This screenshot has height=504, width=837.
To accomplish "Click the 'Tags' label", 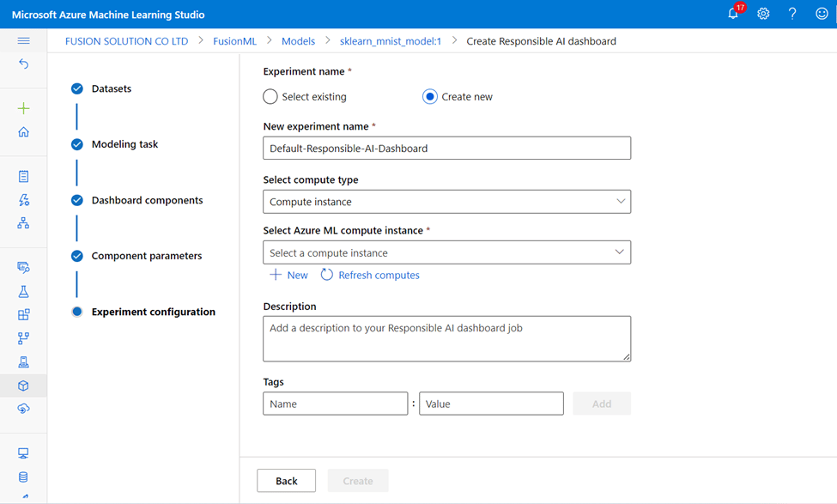I will click(x=273, y=382).
